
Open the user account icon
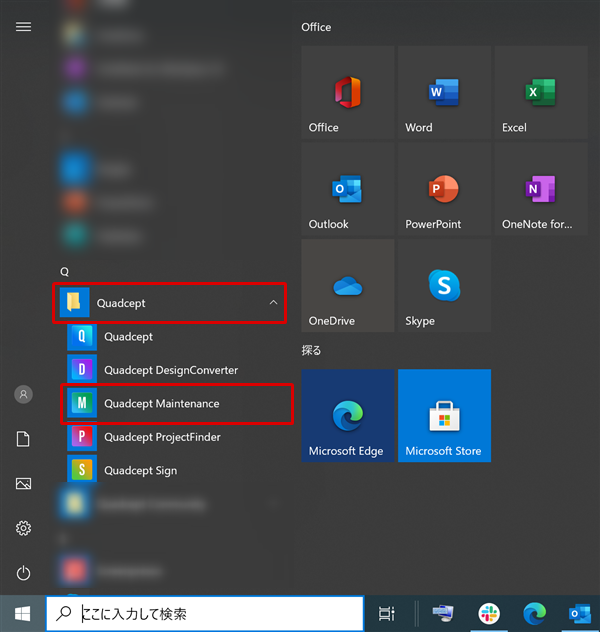(x=23, y=394)
